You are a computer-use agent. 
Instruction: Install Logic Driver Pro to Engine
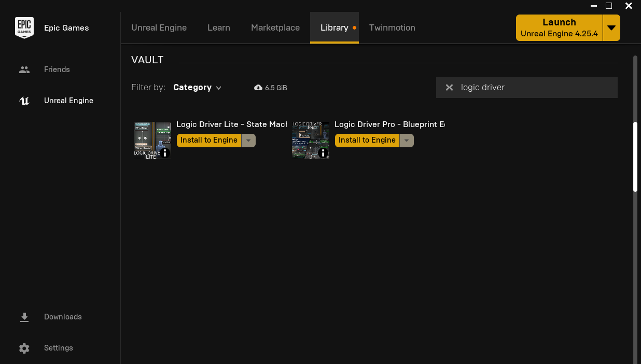(x=367, y=141)
